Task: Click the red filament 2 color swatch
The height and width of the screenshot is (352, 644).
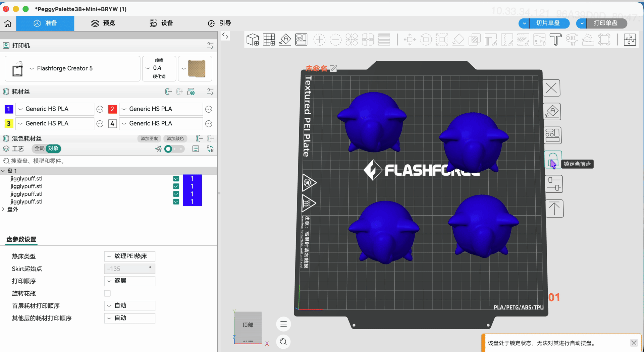Action: click(112, 109)
